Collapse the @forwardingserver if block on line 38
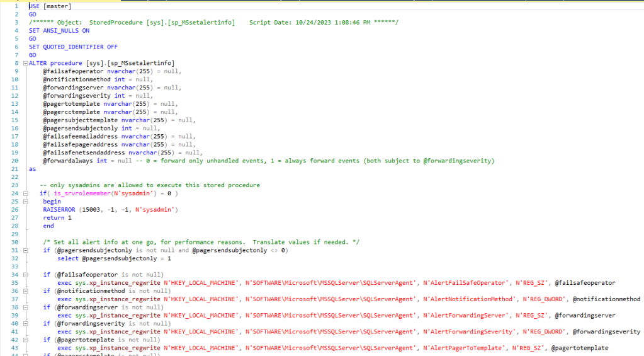The width and height of the screenshot is (644, 356). point(25,307)
